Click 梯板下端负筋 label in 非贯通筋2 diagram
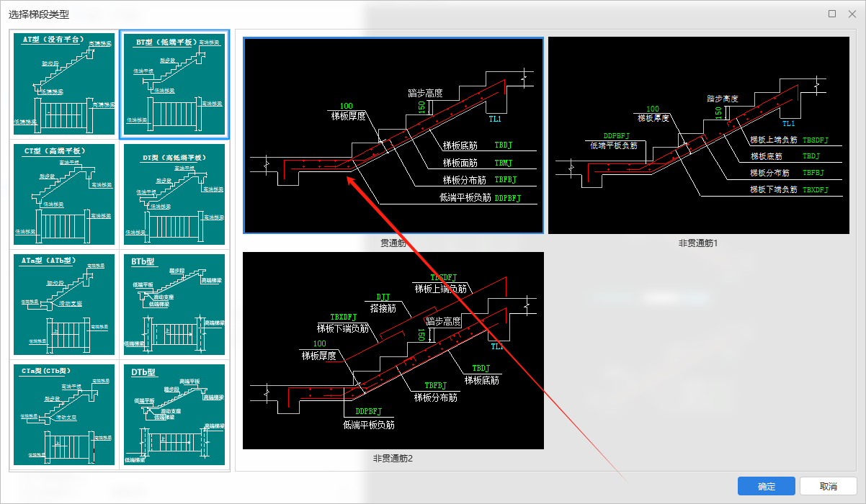This screenshot has width=866, height=504. coord(343,328)
